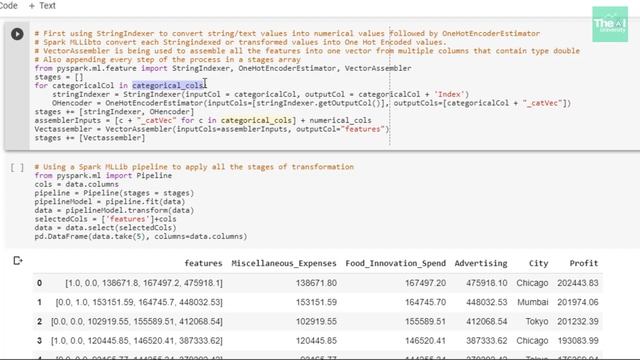
Task: Click Miscellaneous_Expenses value 102919.55
Action: pos(316,321)
